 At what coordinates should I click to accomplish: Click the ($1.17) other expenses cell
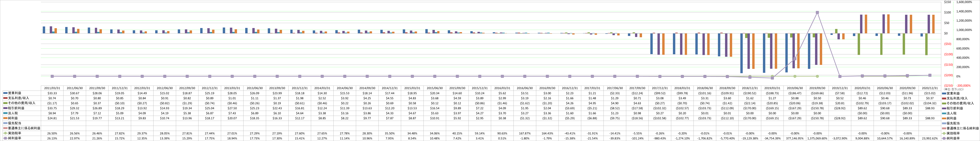click(52, 103)
